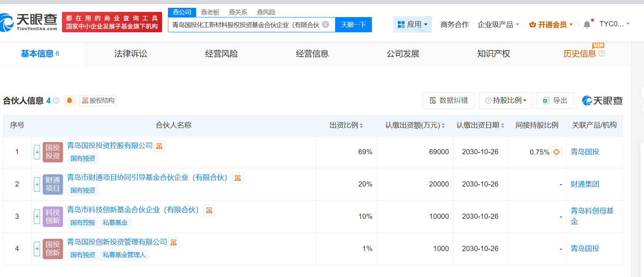The image size is (644, 277).
Task: Open equity structure icon next to 青岛国投投资控股有限公司
Action: (x=159, y=146)
